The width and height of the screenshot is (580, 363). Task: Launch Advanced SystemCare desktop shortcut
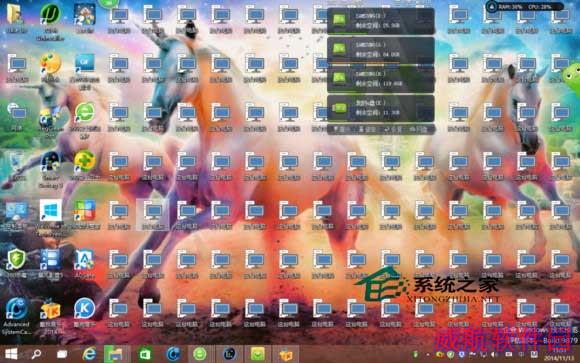pyautogui.click(x=16, y=309)
